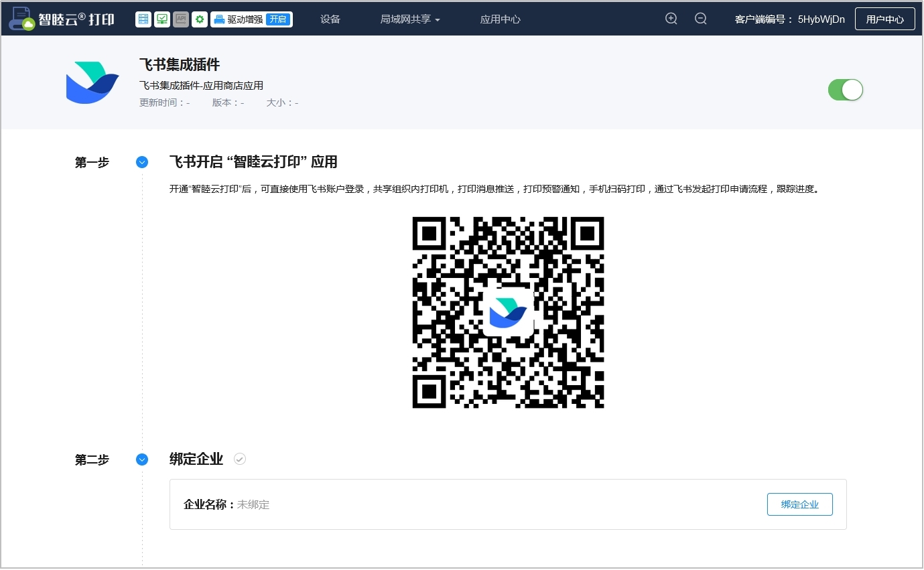The height and width of the screenshot is (570, 924).
Task: Collapse the 第一步 step chevron
Action: pos(142,162)
